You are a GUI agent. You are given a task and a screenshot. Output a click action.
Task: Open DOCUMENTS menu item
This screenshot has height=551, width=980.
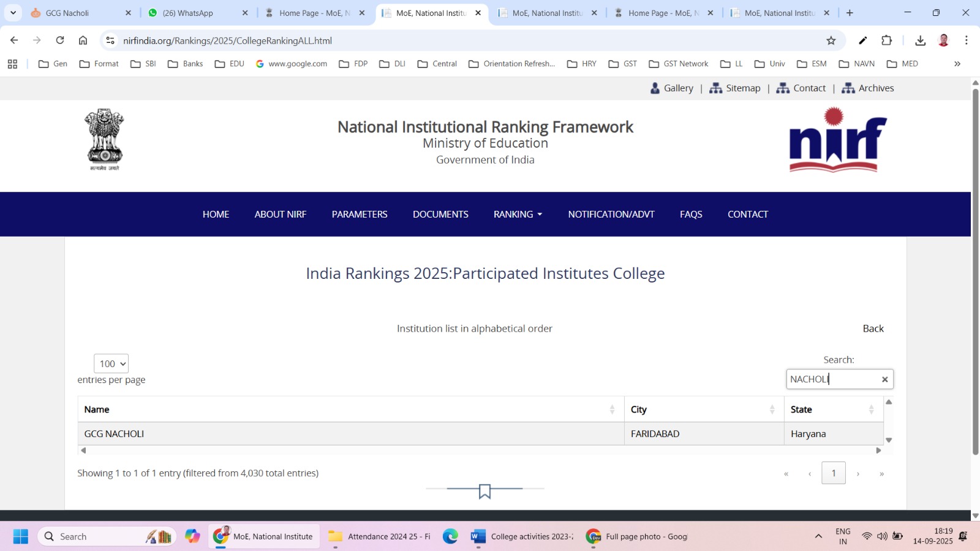(x=440, y=214)
